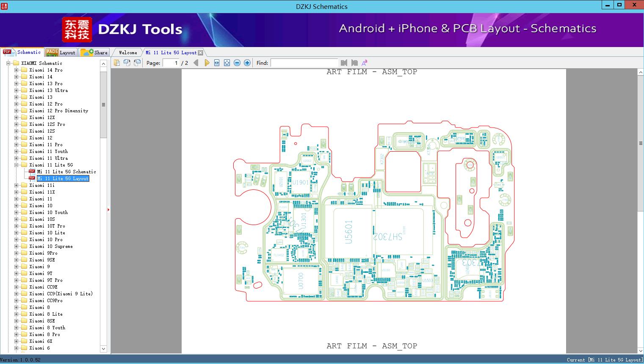The image size is (644, 364).
Task: Click the Xiaomi 8 Lite folder icon
Action: pyautogui.click(x=24, y=314)
